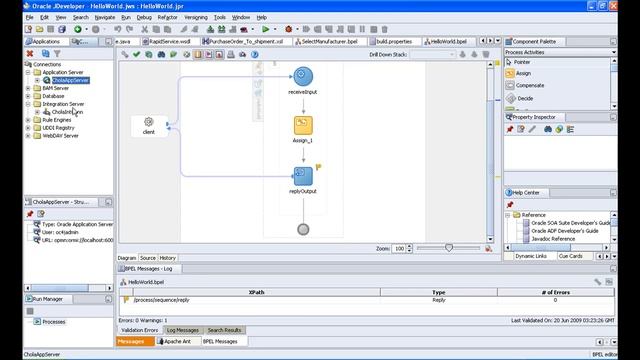Expand the Rule Engines tree node
This screenshot has width=640, height=360.
point(28,120)
